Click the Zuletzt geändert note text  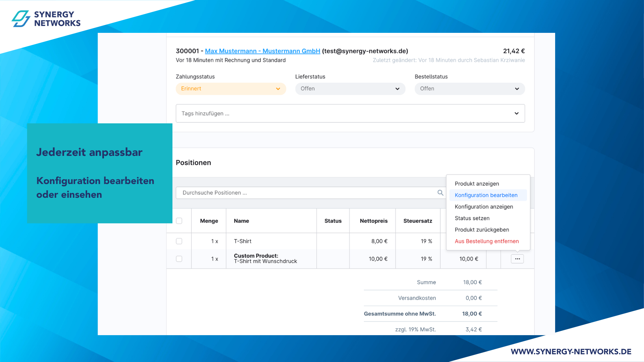[449, 60]
